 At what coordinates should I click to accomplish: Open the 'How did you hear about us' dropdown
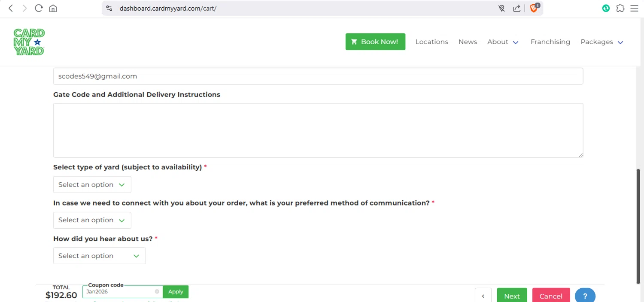click(x=99, y=256)
